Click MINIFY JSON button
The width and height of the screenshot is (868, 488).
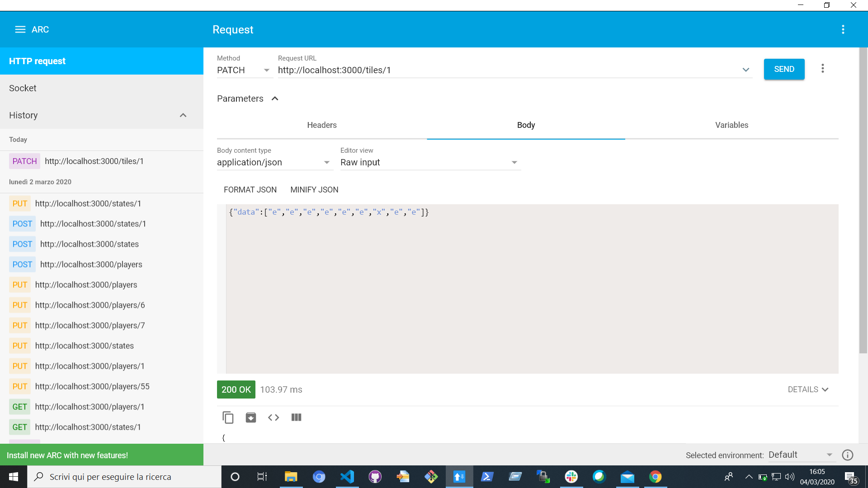tap(314, 190)
